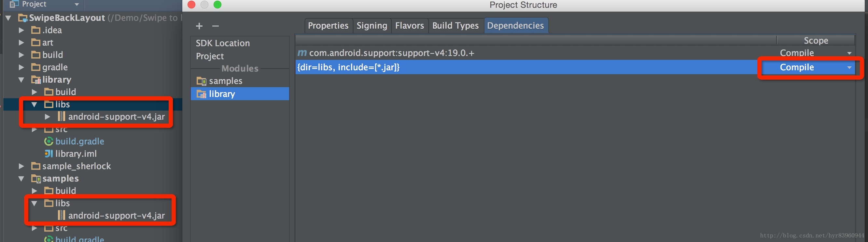The width and height of the screenshot is (868, 242).
Task: Switch to the Build Types tab
Action: pyautogui.click(x=455, y=26)
